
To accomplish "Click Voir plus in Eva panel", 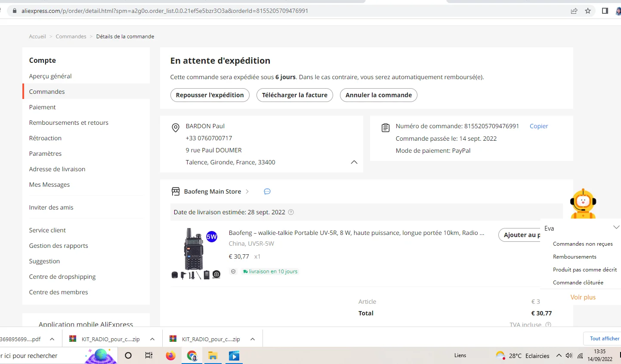I will point(583,297).
